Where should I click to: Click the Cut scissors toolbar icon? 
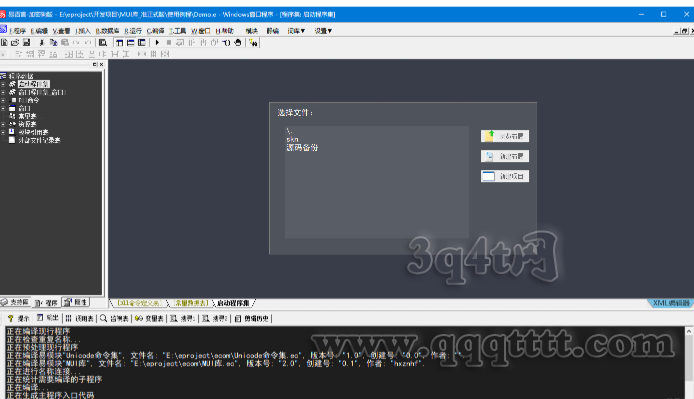click(x=42, y=43)
